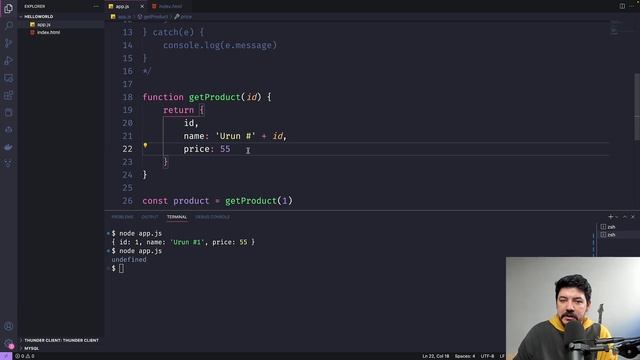The width and height of the screenshot is (640, 360).
Task: Open the Extensions view
Action: [x=8, y=96]
